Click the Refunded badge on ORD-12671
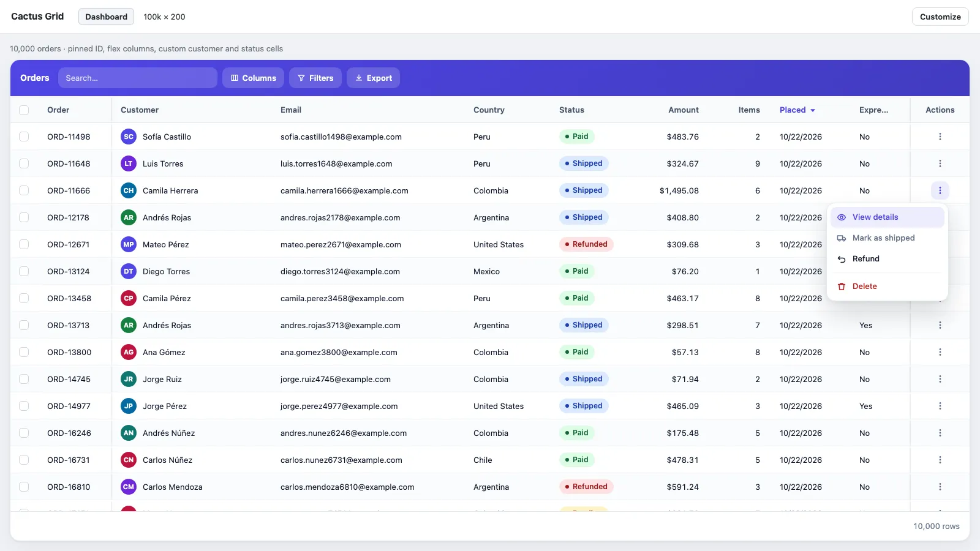 pos(586,244)
